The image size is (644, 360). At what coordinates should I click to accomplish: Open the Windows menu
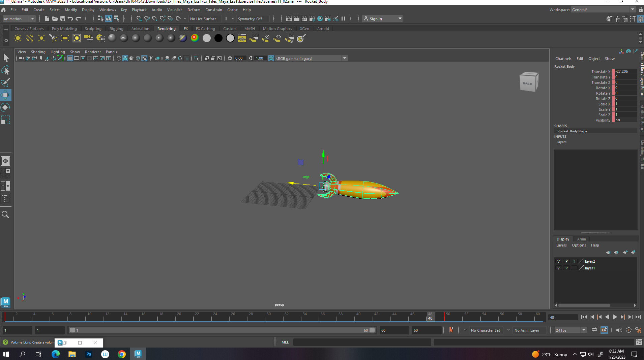108,9
